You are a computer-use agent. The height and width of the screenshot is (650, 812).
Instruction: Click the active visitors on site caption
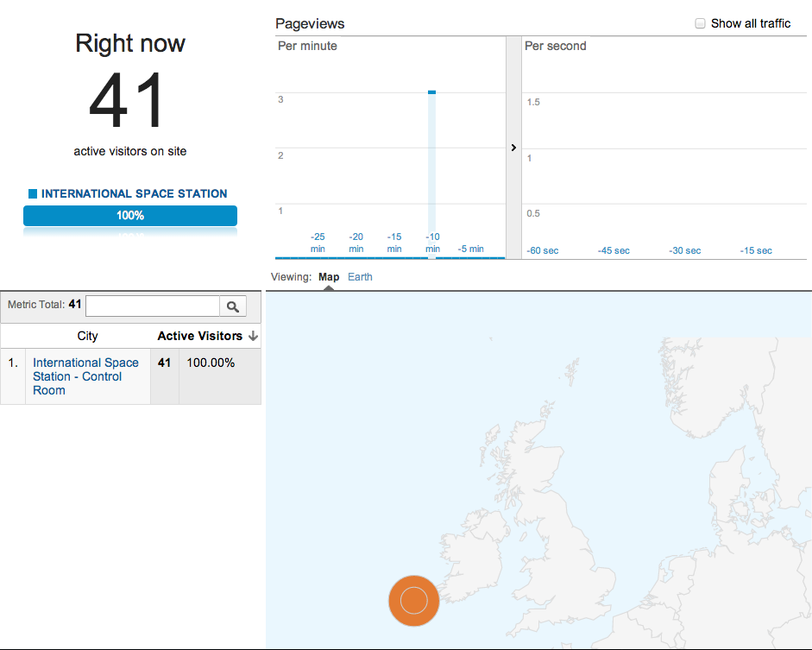pyautogui.click(x=130, y=151)
